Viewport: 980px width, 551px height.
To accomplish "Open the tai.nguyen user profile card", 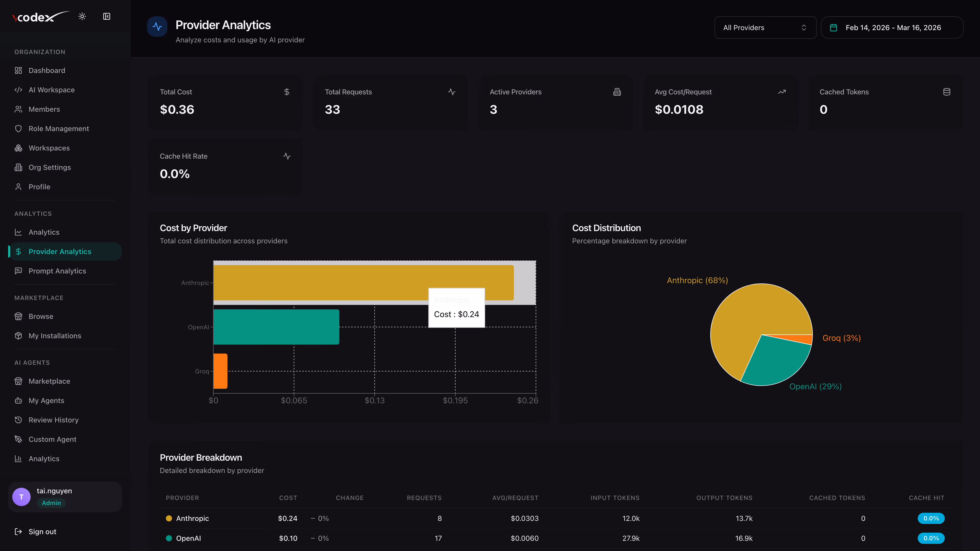I will (x=65, y=497).
